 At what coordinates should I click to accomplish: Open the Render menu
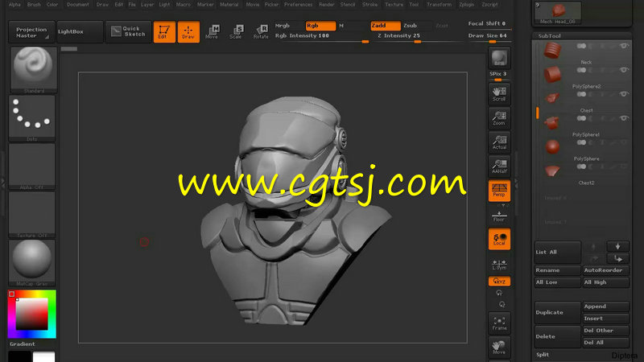click(x=327, y=5)
